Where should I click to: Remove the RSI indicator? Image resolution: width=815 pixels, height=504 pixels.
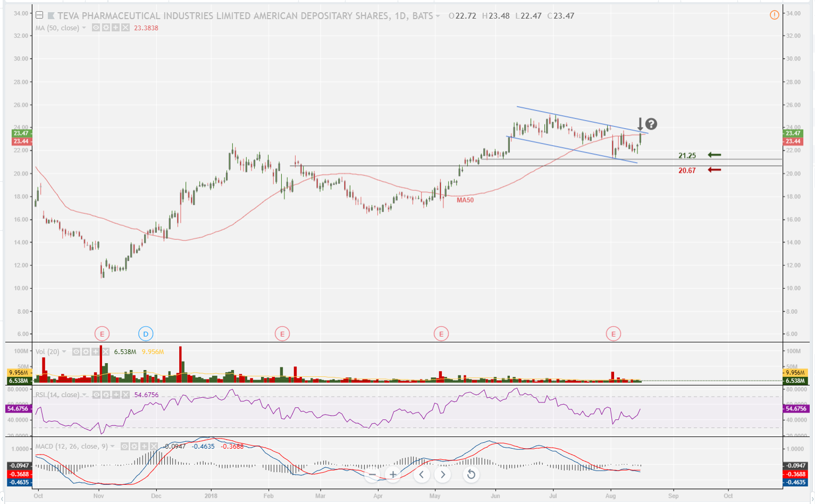tap(125, 394)
